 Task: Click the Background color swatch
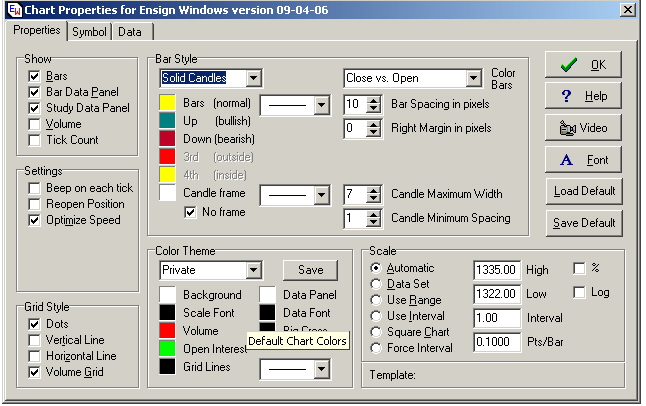167,295
